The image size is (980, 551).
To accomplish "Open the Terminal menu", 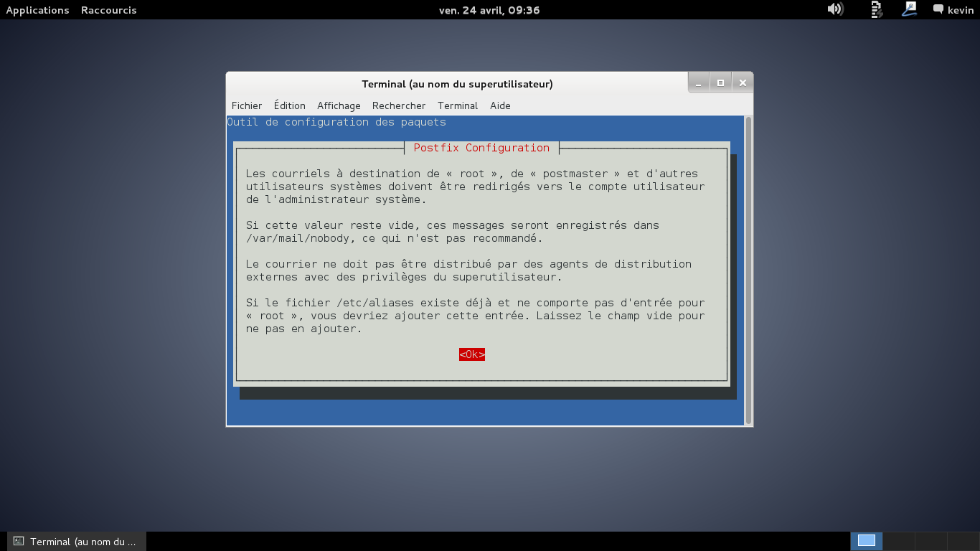I will coord(458,105).
